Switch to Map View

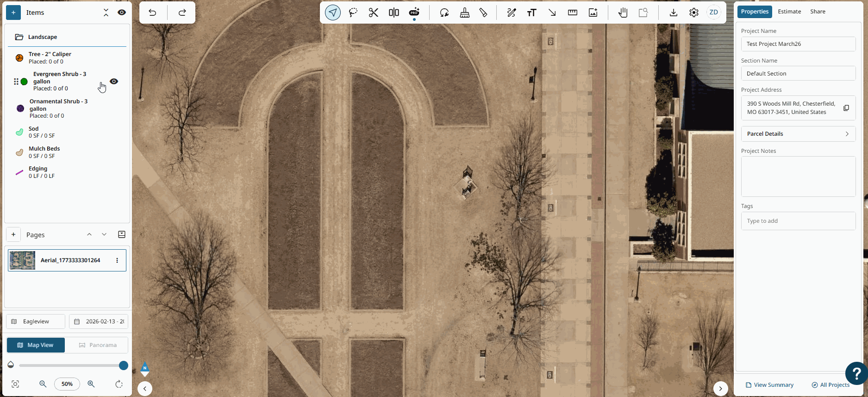pyautogui.click(x=36, y=345)
